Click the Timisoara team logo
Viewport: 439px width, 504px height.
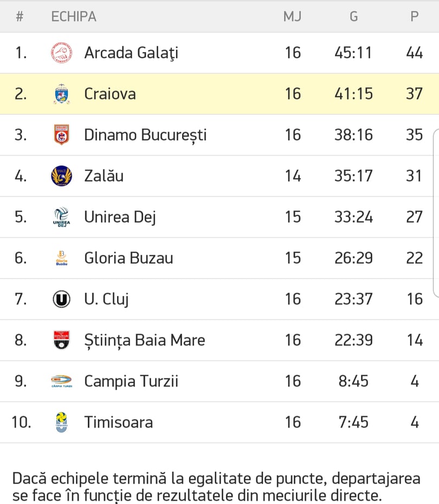click(x=61, y=422)
